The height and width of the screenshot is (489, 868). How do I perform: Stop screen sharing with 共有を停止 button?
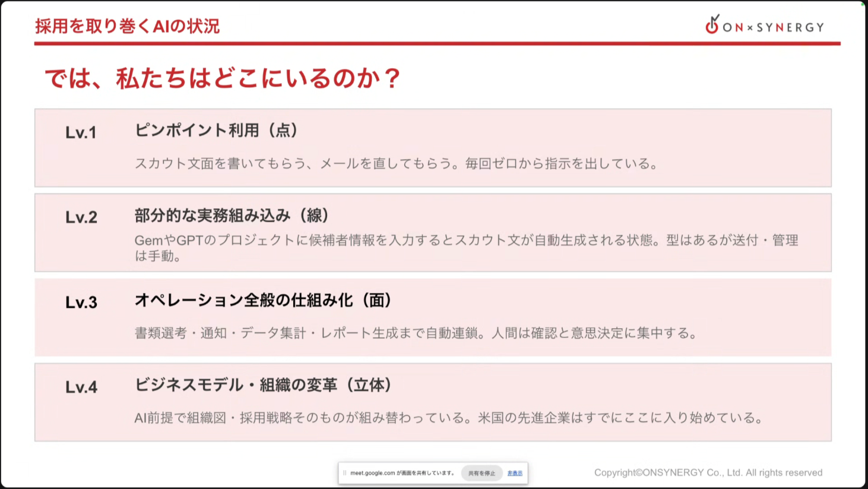coord(481,473)
